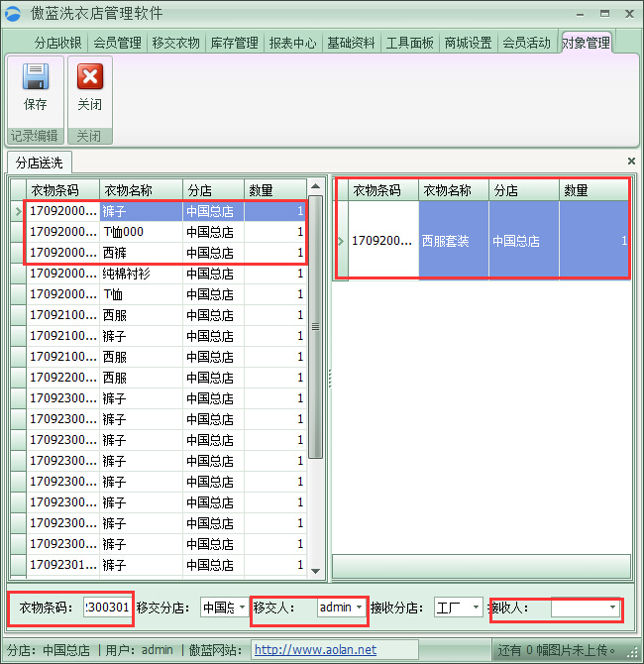644x664 pixels.
Task: Open the 商城设置 menu tab
Action: [x=468, y=43]
